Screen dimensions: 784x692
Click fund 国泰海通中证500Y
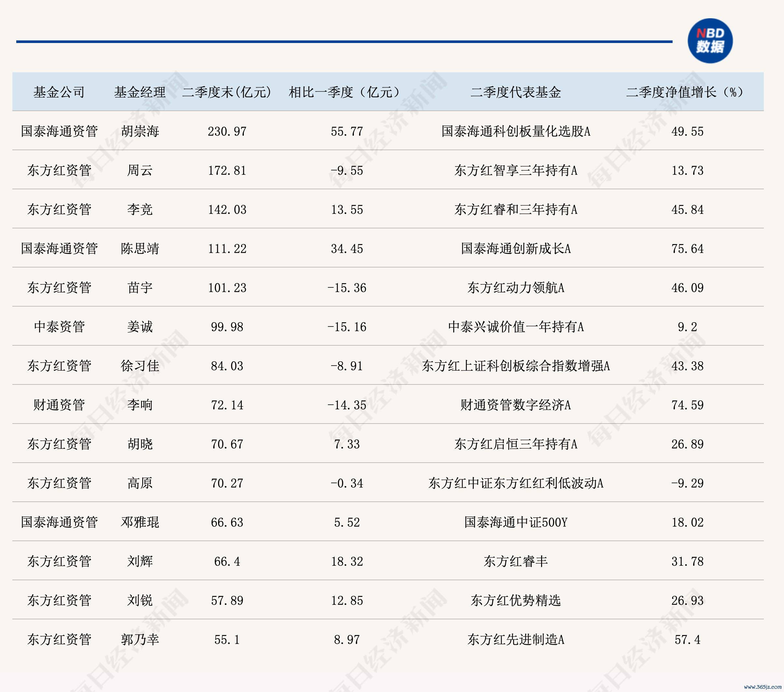click(515, 523)
